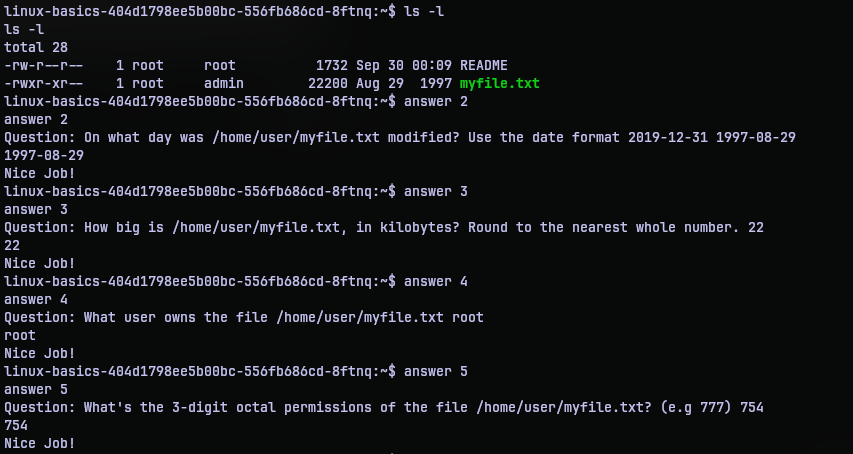Click the standalone 754 output line
The height and width of the screenshot is (454, 853).
(16, 425)
